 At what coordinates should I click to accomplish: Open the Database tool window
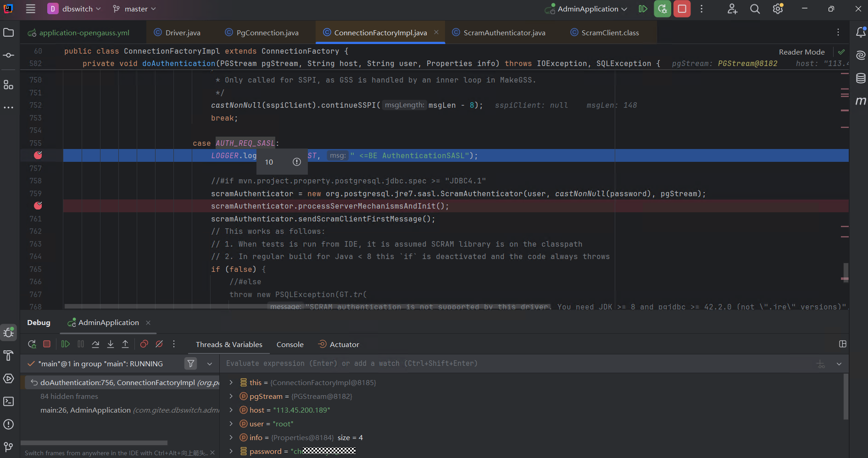tap(861, 78)
